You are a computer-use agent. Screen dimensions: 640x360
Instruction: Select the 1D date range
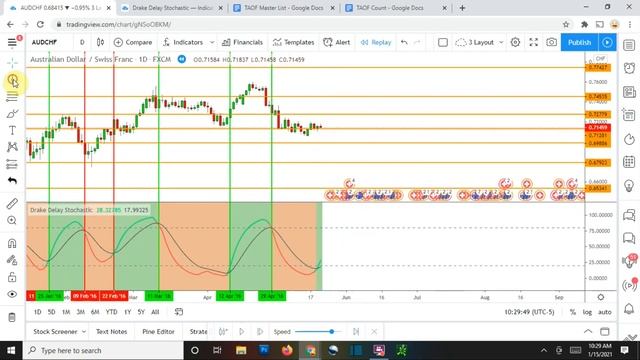click(38, 312)
